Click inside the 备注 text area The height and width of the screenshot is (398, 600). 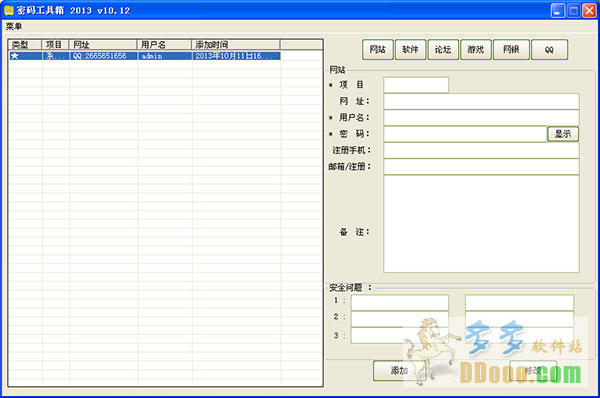pos(481,224)
